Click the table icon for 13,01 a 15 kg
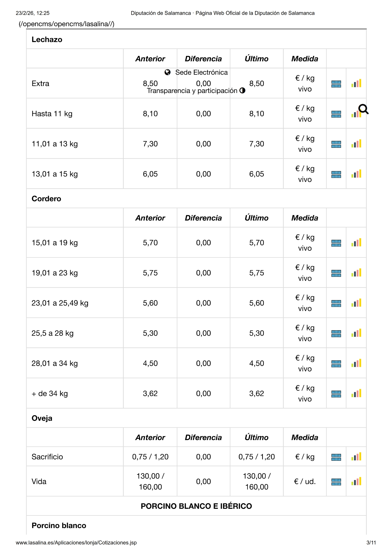Screen dimensions: 392x555 [336, 174]
